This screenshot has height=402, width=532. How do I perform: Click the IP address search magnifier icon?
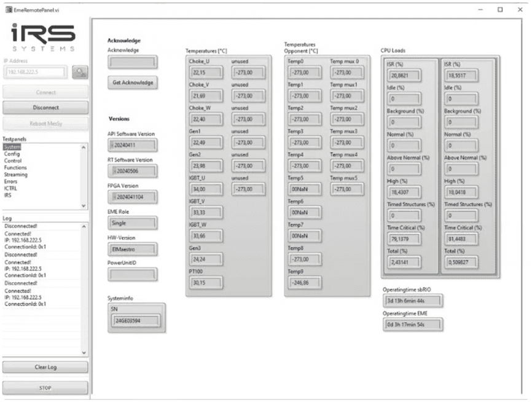(80, 72)
